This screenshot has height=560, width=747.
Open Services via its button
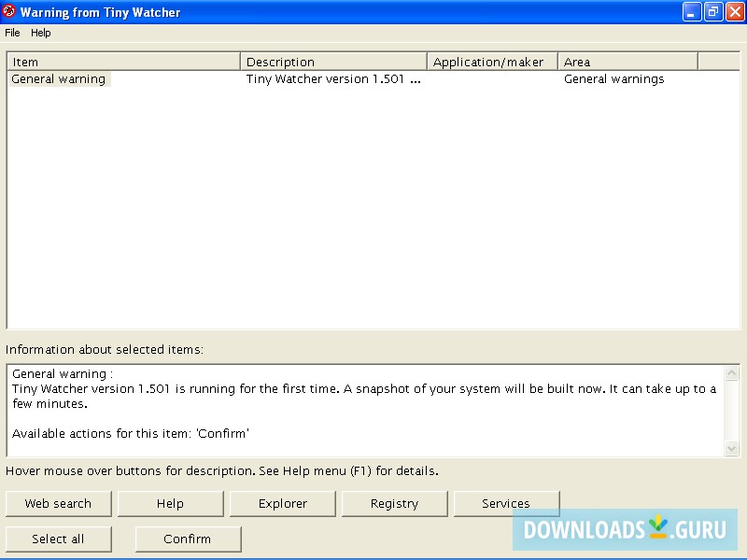506,504
